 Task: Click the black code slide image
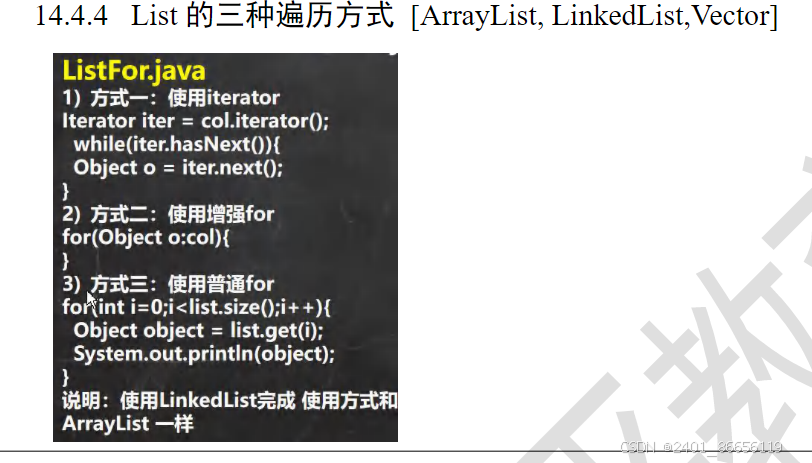225,248
